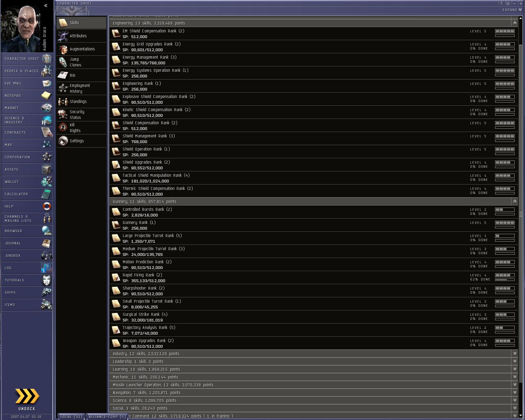Open the Local chat channel tab
This screenshot has height=420, width=525.
(71, 417)
